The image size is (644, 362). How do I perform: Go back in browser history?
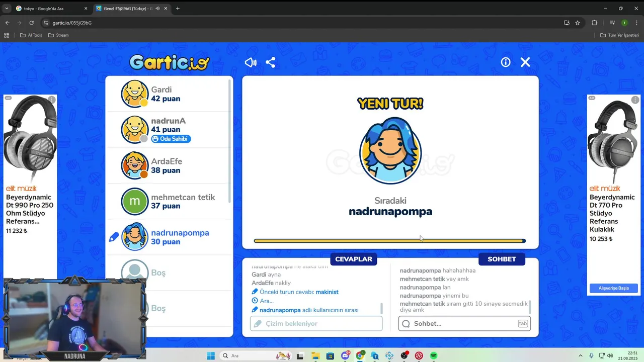coord(7,23)
